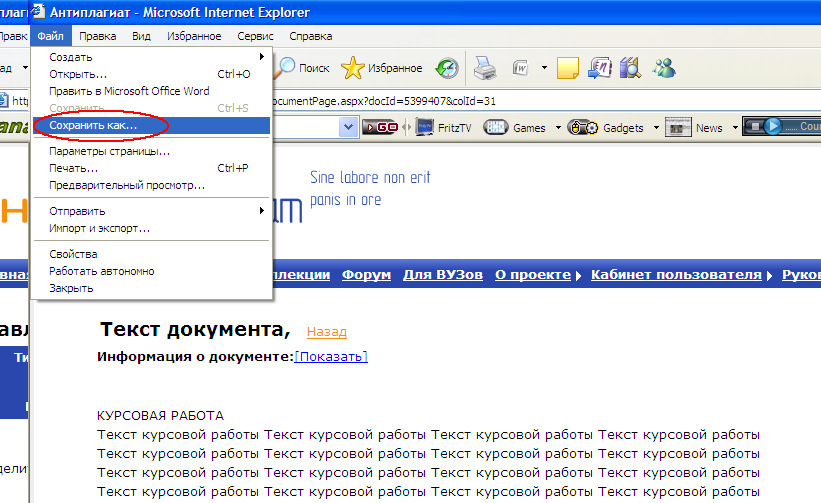
Task: Select Работать автономно menu item
Action: coord(151,271)
